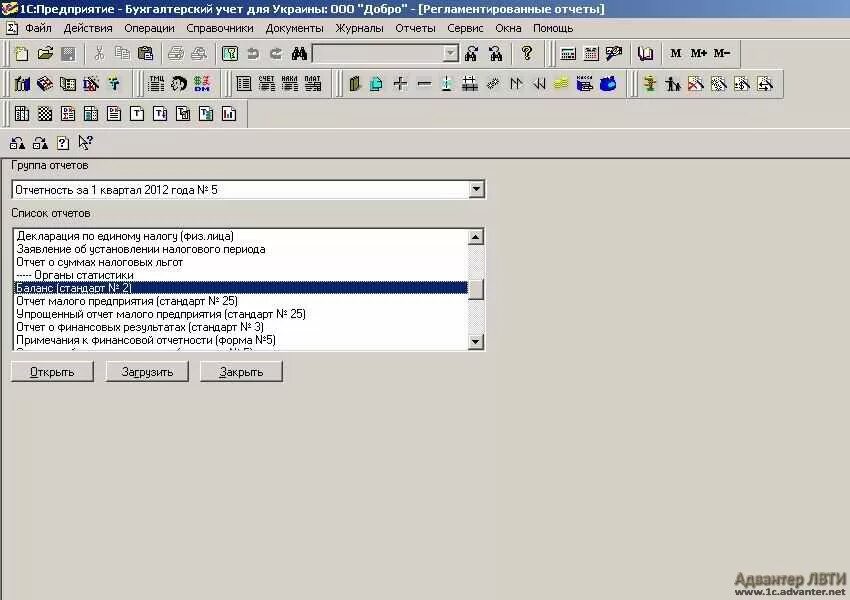
Task: Open the employees face icon
Action: point(179,83)
